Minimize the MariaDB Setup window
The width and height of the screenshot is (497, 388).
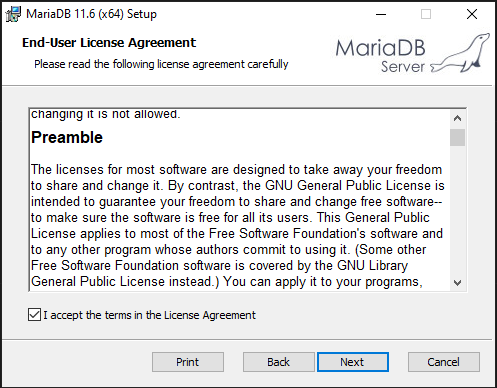click(x=381, y=14)
